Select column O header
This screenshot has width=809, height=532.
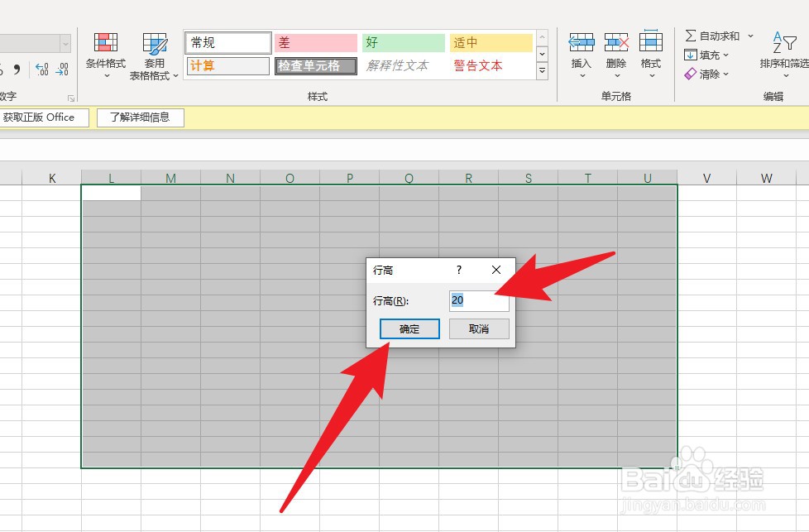(290, 178)
